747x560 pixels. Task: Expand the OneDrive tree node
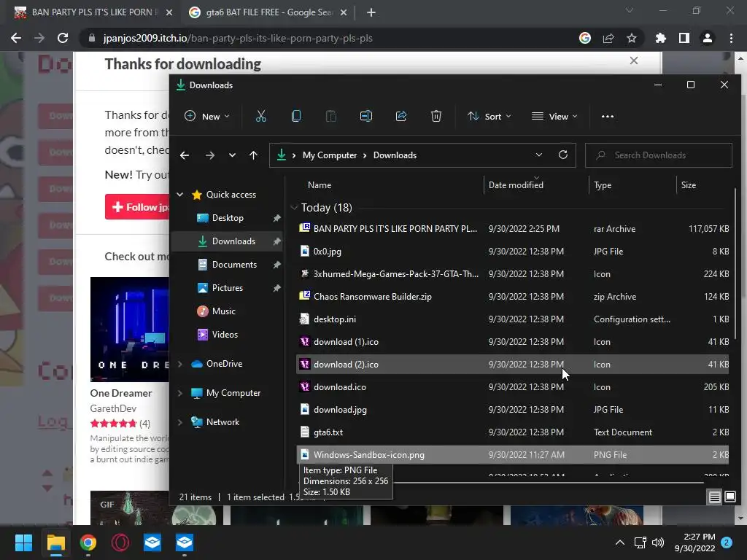(x=180, y=364)
